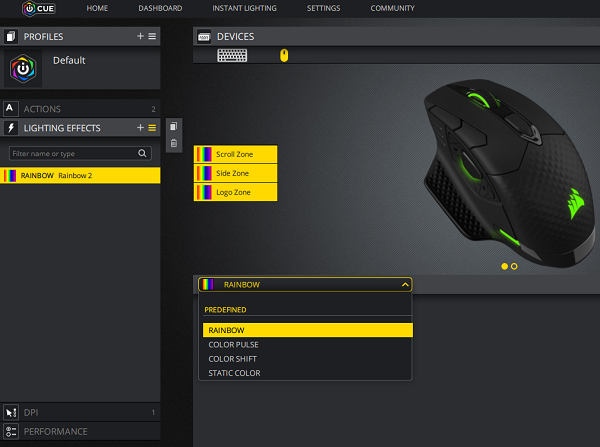Select the Default profile thumbnail
This screenshot has height=447, width=600.
click(x=23, y=69)
